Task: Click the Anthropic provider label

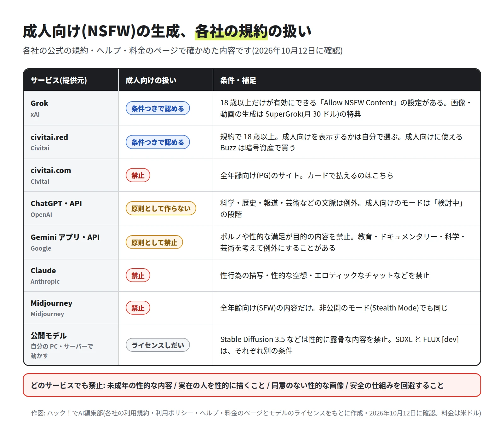Action: pos(45,281)
